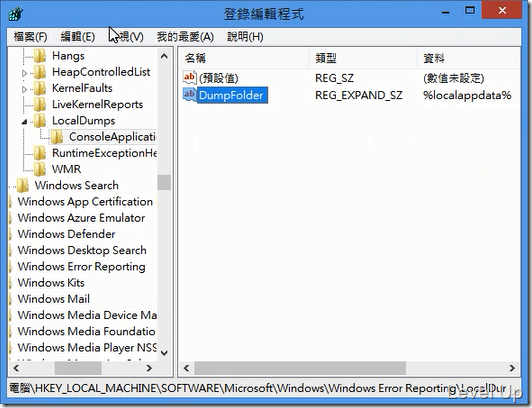Click the REG_EXPAND_SZ type cell

pos(359,95)
